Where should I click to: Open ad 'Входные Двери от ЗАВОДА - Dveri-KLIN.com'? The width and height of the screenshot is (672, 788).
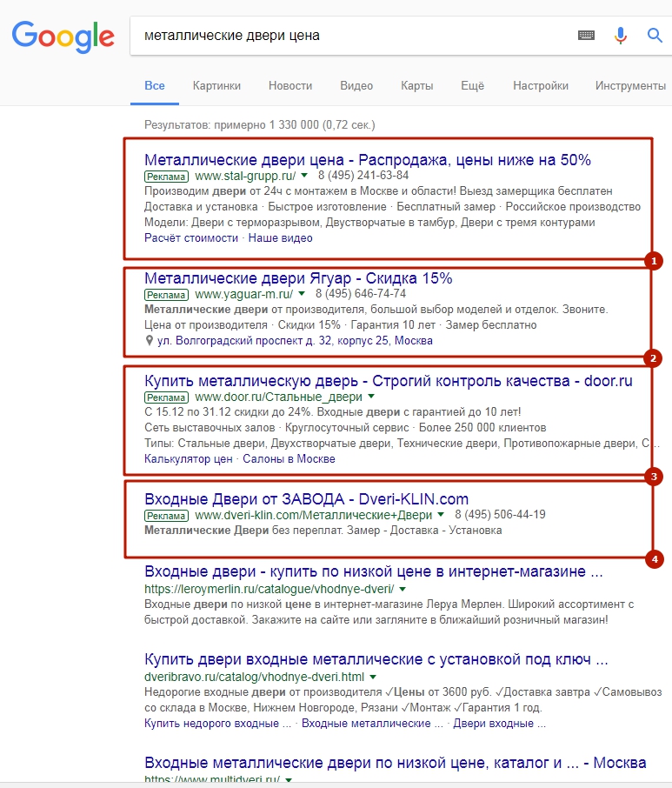[x=306, y=499]
